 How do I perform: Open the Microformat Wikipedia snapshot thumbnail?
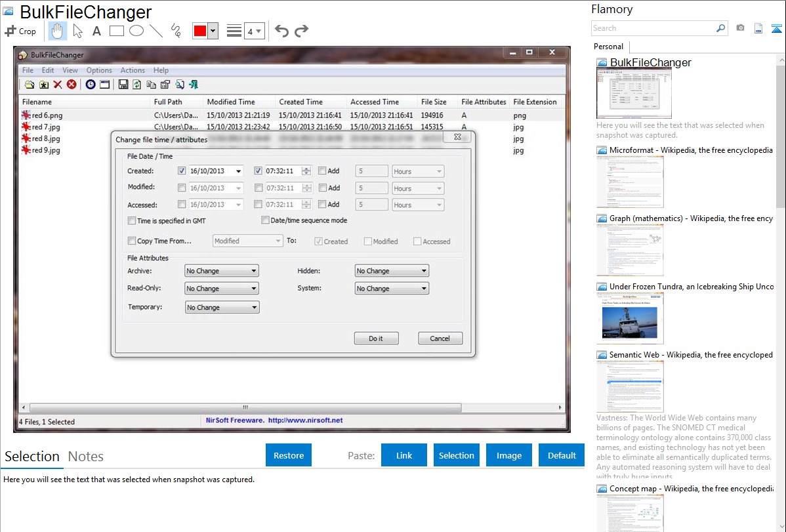(630, 182)
